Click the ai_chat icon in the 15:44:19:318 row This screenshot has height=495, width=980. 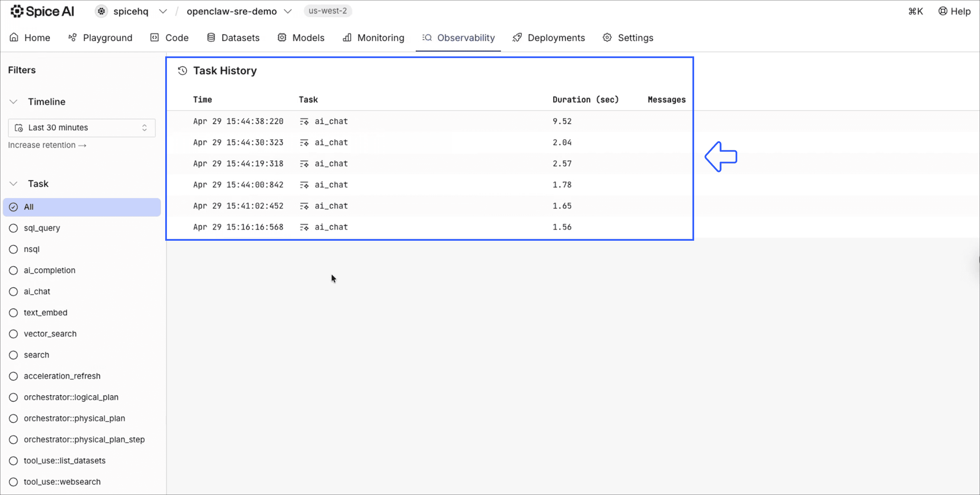(304, 163)
